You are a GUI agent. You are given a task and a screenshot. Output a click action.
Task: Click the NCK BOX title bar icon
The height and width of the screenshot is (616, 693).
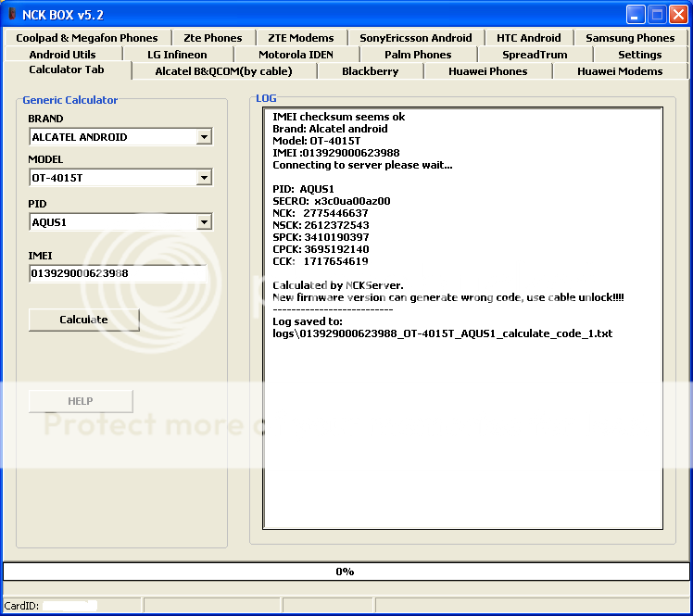click(12, 14)
